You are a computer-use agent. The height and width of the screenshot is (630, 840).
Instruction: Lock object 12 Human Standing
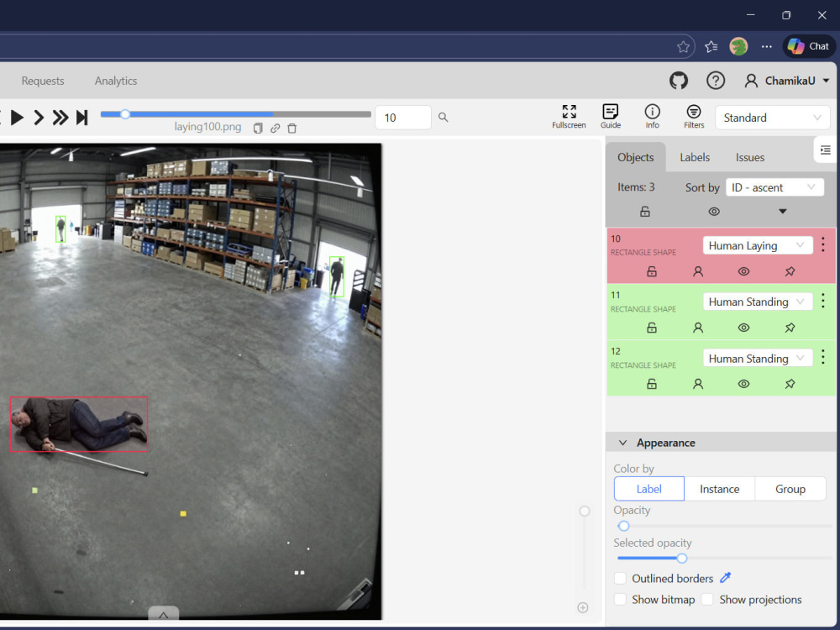(x=652, y=384)
